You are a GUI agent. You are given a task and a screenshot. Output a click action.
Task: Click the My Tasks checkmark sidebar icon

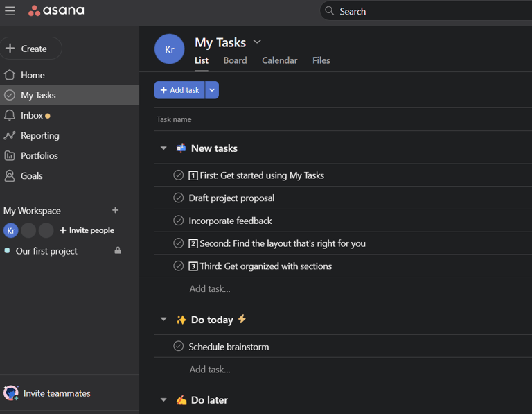pyautogui.click(x=10, y=95)
